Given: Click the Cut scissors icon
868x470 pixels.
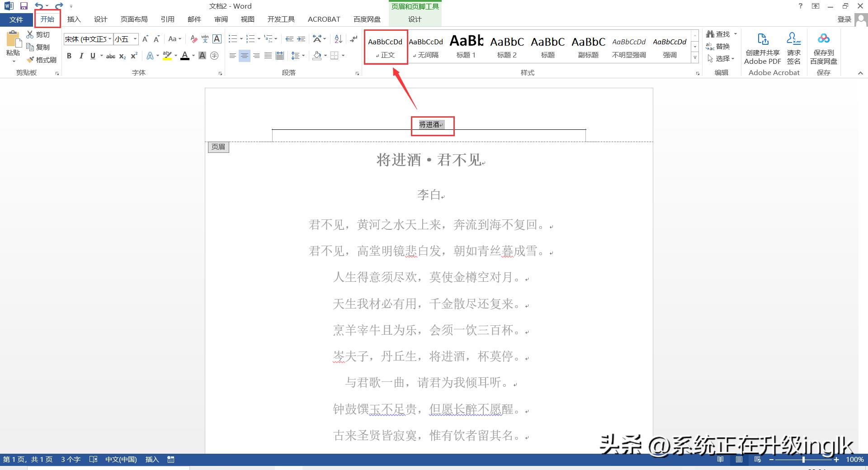Looking at the screenshot, I should [x=30, y=34].
